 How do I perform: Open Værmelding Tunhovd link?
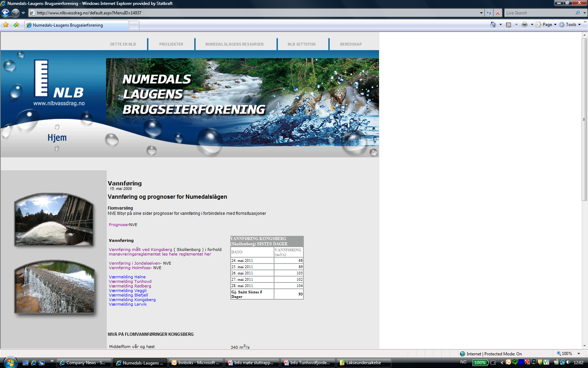coord(130,281)
